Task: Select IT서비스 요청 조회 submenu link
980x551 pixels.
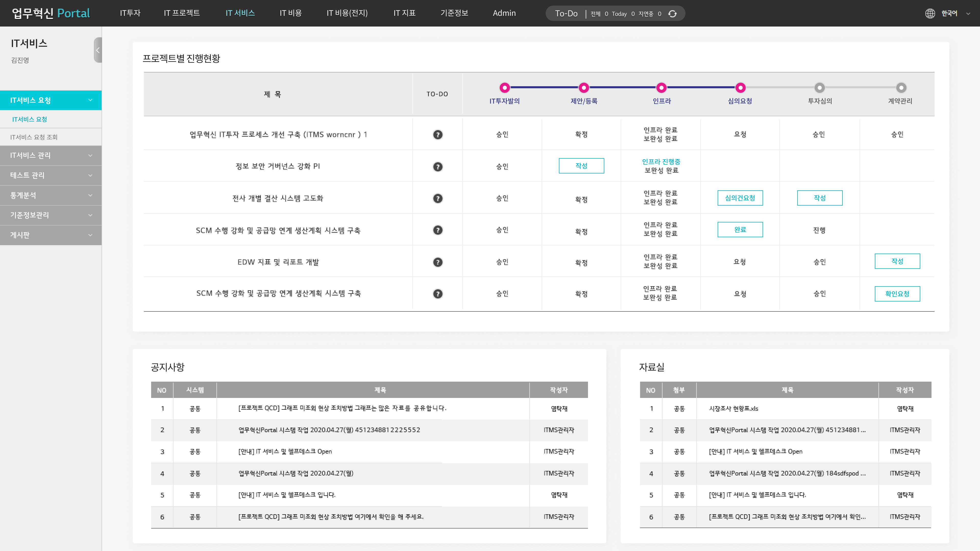Action: tap(34, 137)
